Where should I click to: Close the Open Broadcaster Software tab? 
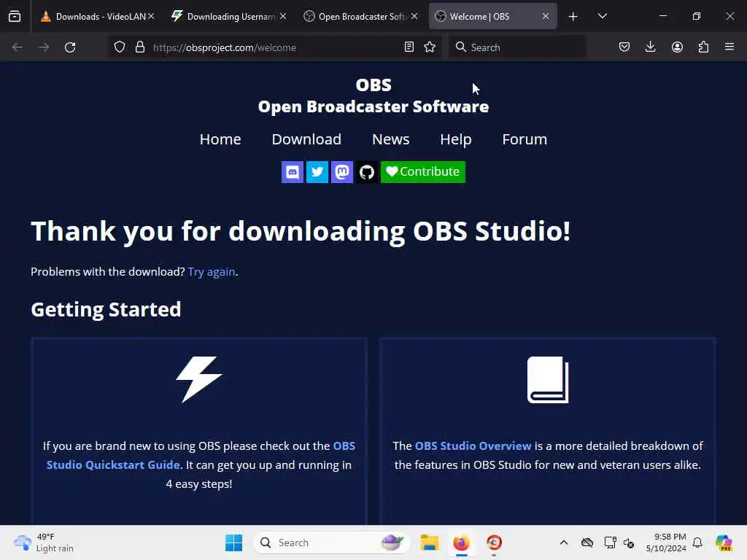(414, 17)
